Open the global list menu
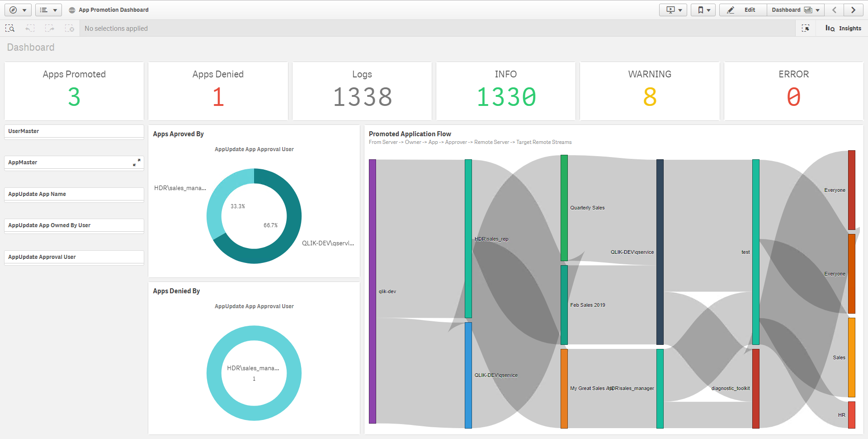The height and width of the screenshot is (439, 868). click(48, 10)
